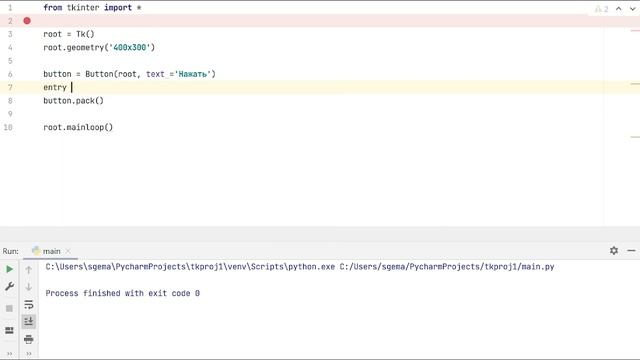The height and width of the screenshot is (360, 640).
Task: Go up the stack trace arrow
Action: (x=29, y=270)
